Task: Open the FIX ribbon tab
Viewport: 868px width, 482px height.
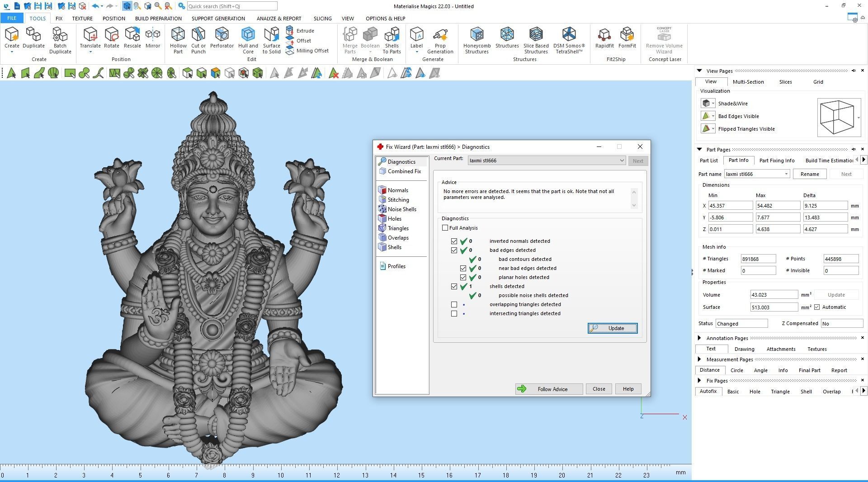Action: click(59, 19)
